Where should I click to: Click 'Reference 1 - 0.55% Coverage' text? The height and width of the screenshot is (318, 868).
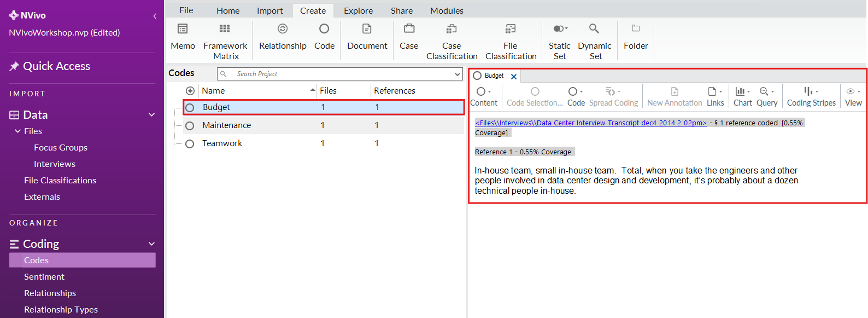point(523,152)
